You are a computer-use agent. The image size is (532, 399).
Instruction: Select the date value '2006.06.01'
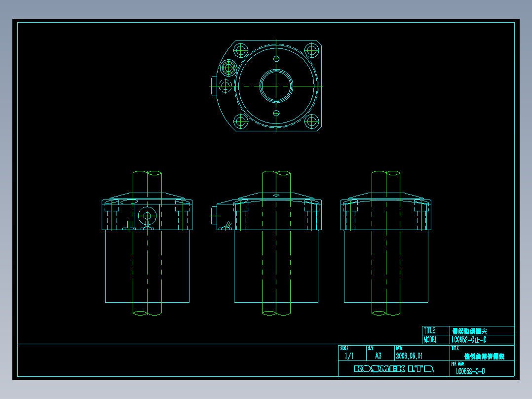(409, 356)
